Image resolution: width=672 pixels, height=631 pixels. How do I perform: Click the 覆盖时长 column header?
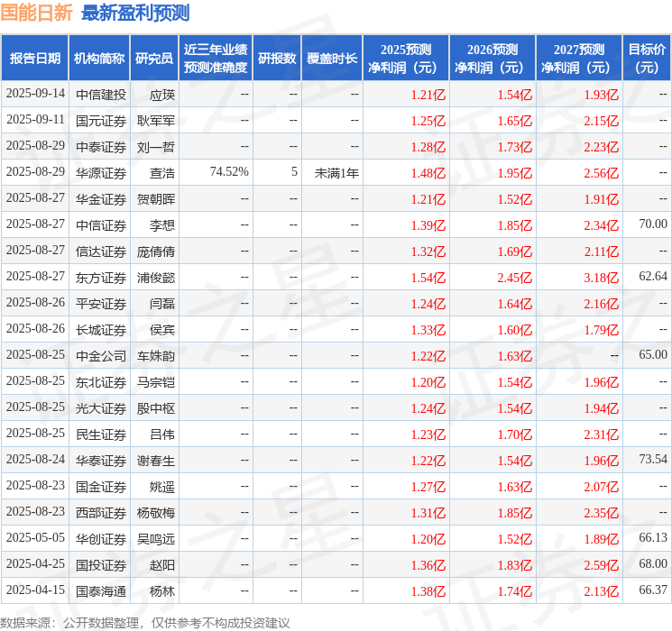click(332, 58)
